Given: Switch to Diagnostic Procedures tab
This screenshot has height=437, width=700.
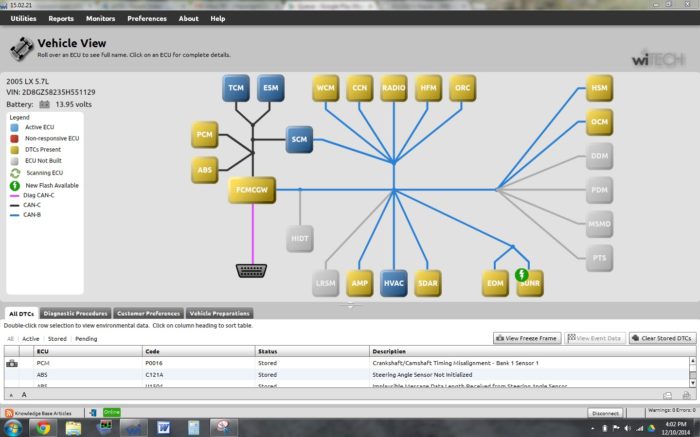Looking at the screenshot, I should point(75,313).
